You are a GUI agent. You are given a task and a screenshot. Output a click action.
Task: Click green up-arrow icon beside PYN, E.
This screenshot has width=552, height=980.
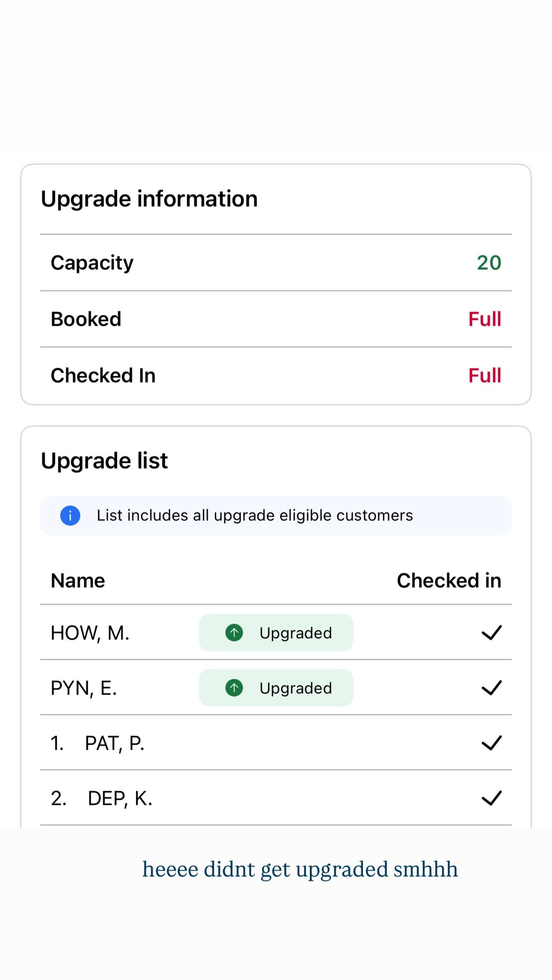(x=234, y=688)
